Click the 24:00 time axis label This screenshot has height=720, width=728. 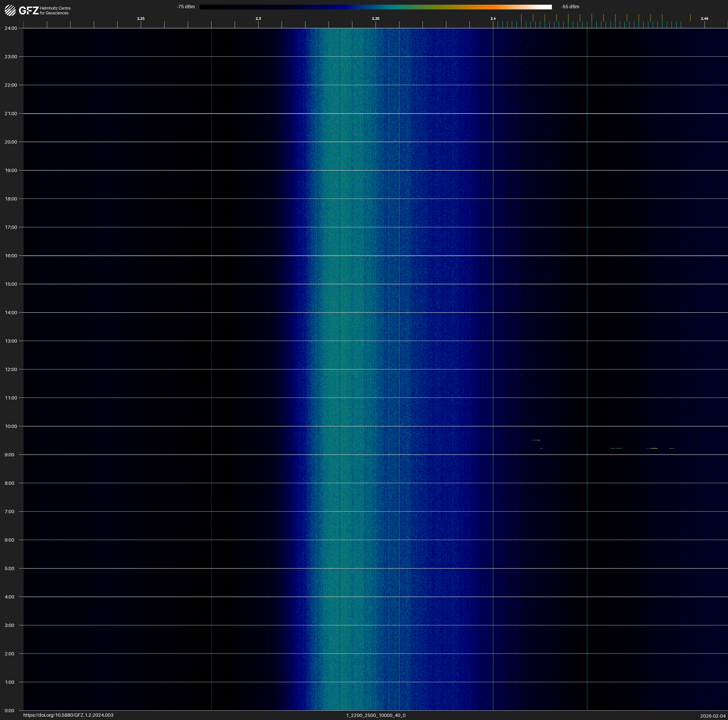[11, 28]
